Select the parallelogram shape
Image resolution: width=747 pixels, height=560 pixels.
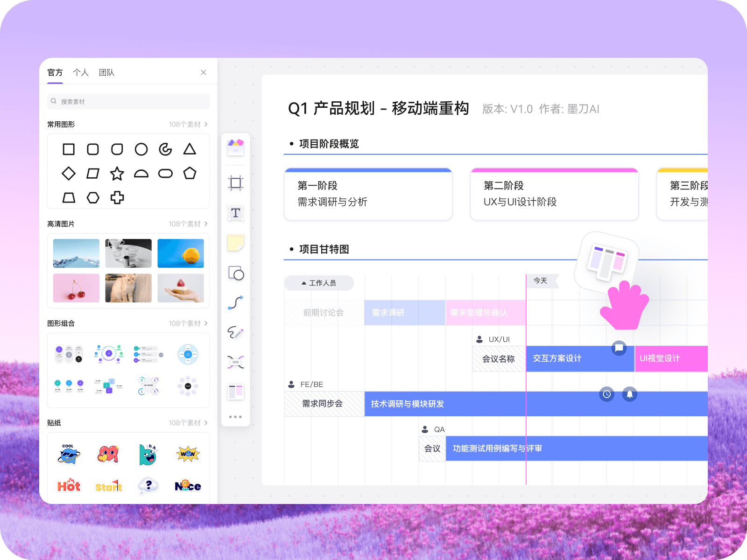point(93,174)
